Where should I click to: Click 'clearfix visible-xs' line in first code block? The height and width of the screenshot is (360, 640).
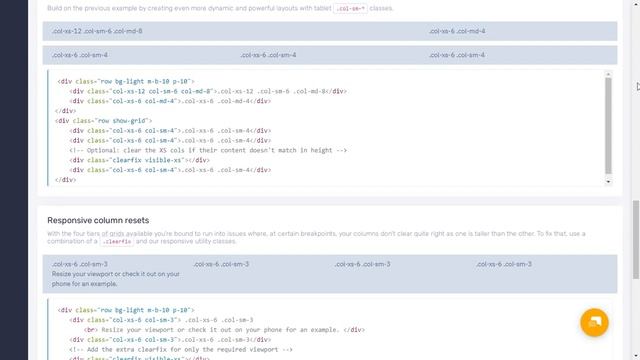tap(139, 160)
